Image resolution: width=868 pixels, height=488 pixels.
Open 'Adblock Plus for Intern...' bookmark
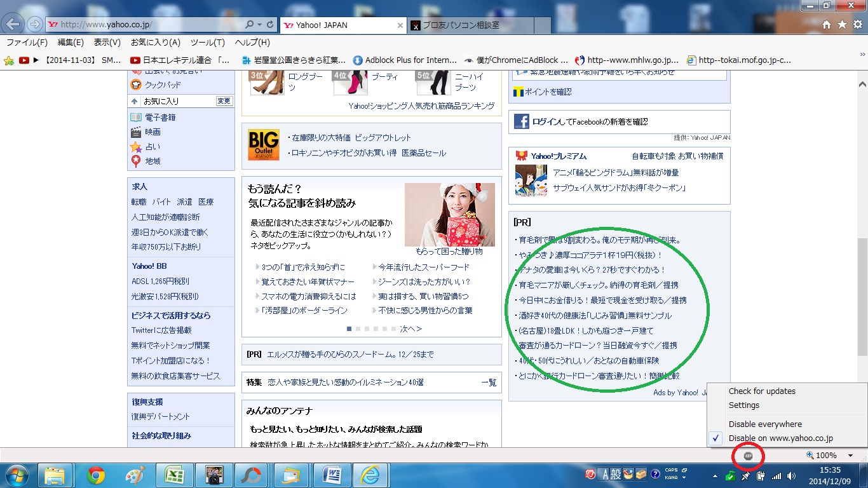pos(405,60)
